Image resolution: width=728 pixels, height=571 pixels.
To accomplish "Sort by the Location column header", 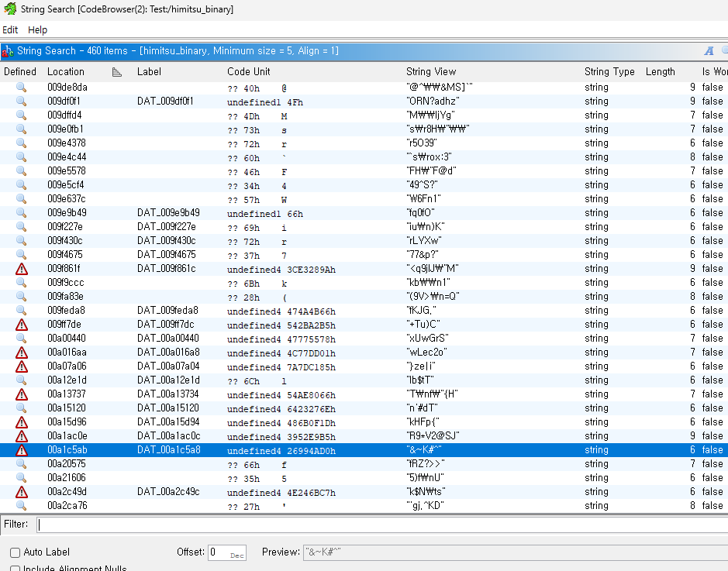I will click(x=66, y=71).
